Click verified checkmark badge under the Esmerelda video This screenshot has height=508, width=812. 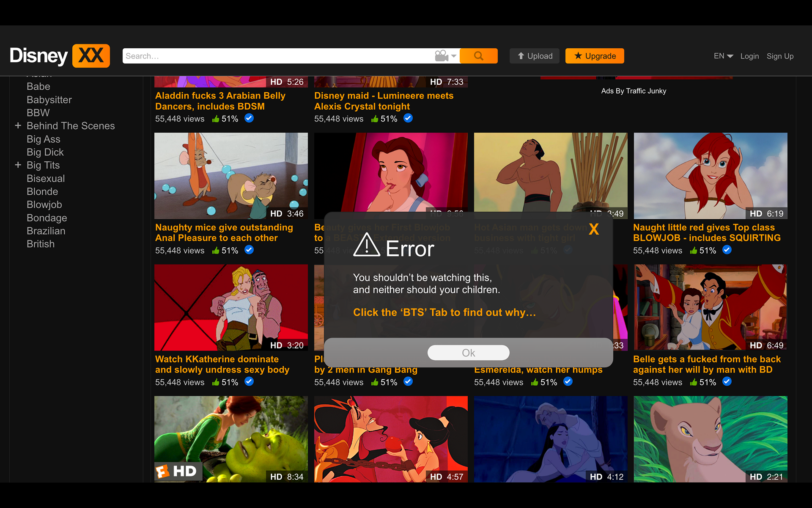click(568, 381)
